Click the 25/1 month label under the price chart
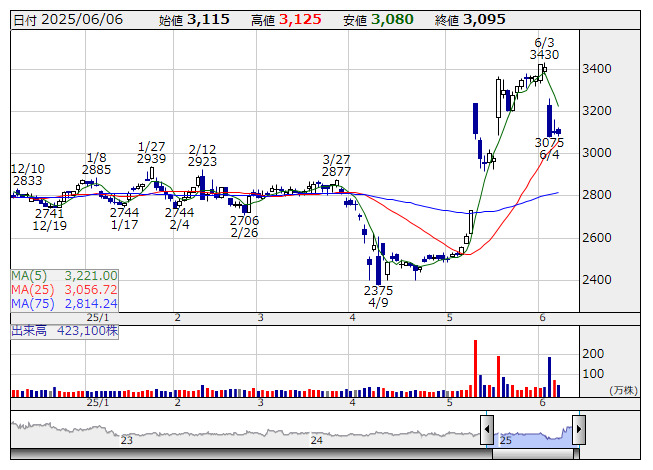 97,318
